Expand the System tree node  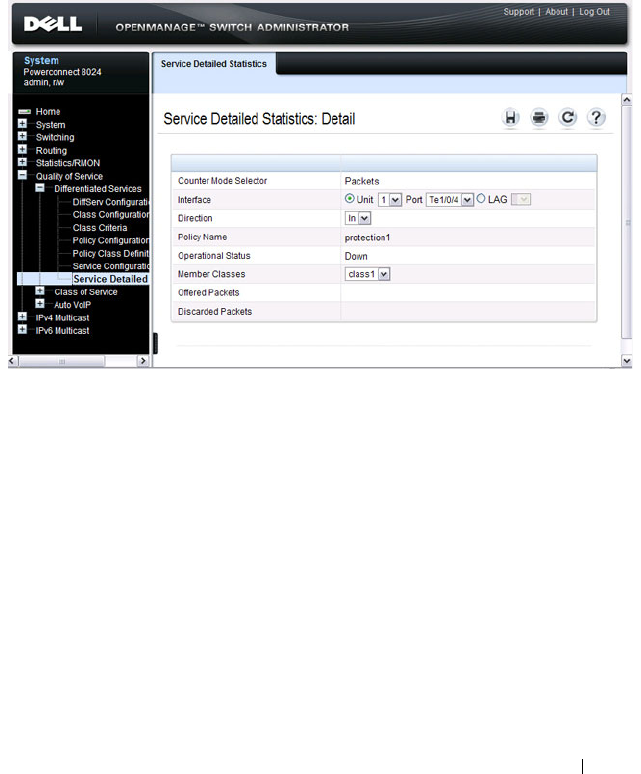[22, 124]
